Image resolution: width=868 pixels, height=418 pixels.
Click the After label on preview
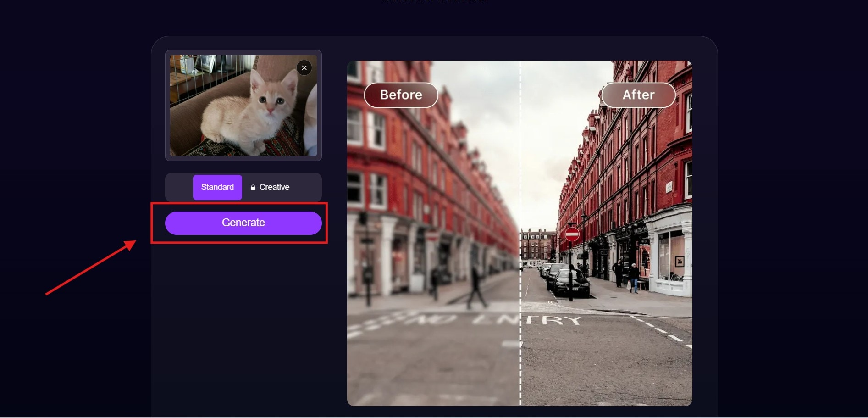(x=638, y=95)
